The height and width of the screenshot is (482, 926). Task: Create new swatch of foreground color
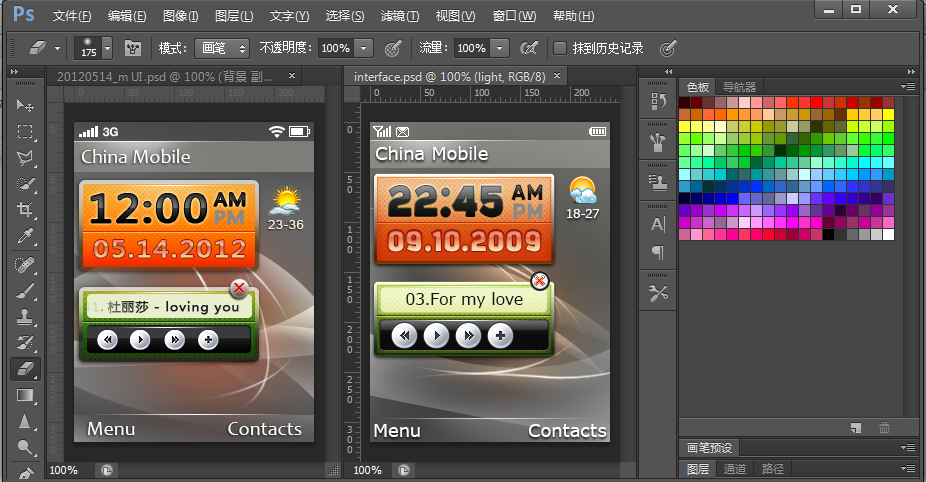pyautogui.click(x=856, y=428)
